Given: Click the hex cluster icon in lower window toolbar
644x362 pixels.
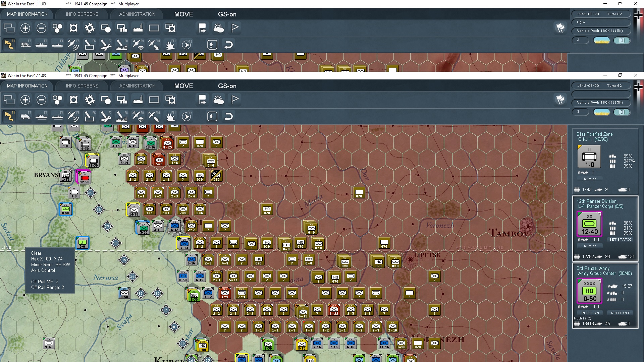Looking at the screenshot, I should 57,100.
